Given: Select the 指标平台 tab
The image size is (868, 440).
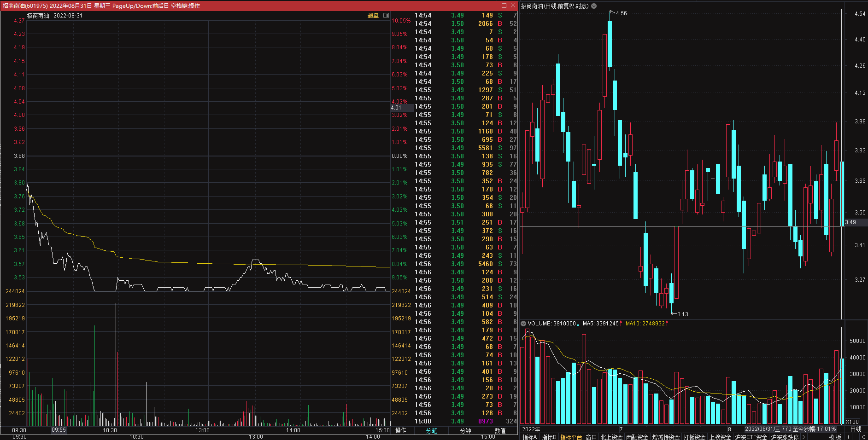Looking at the screenshot, I should (571, 437).
